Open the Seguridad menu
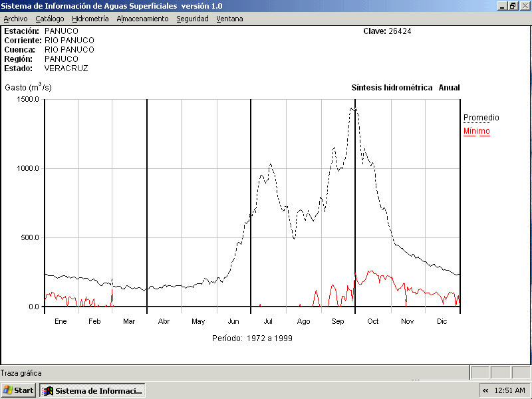 point(192,19)
